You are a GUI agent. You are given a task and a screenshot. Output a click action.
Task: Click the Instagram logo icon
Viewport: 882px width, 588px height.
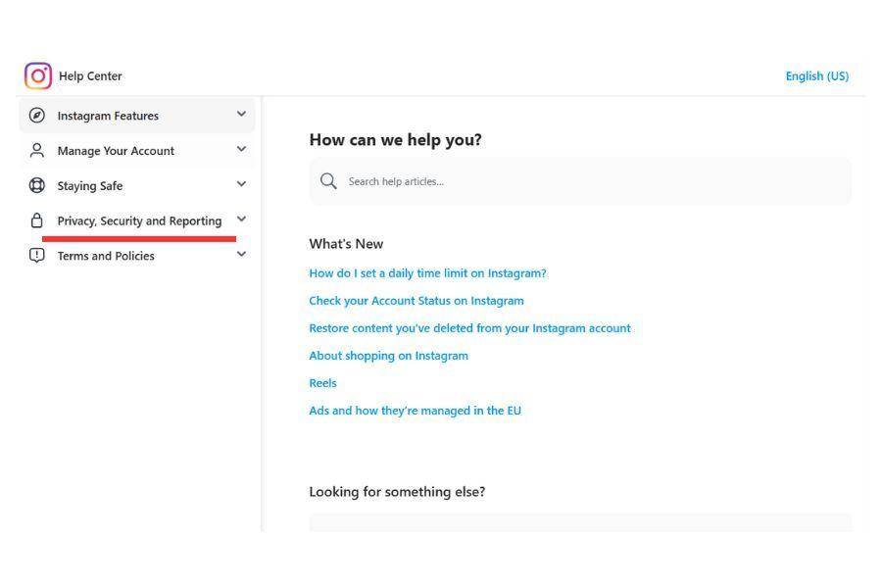pyautogui.click(x=38, y=76)
